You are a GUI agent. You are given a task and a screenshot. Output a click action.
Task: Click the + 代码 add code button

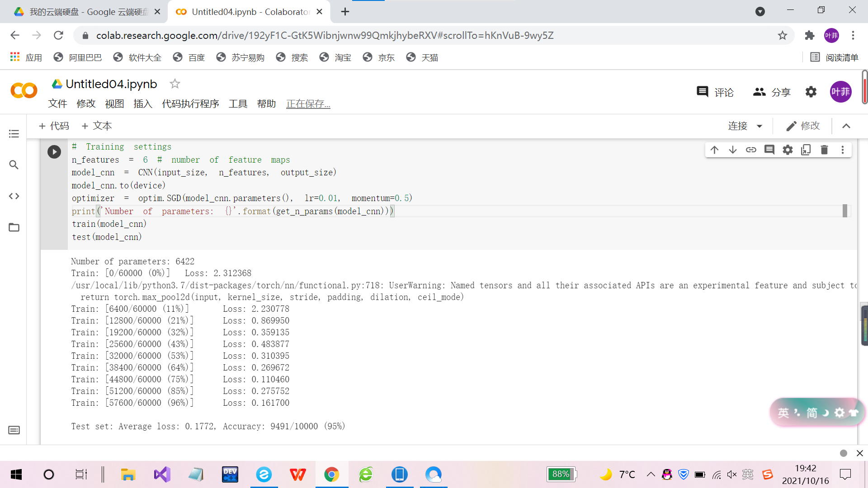tap(54, 126)
